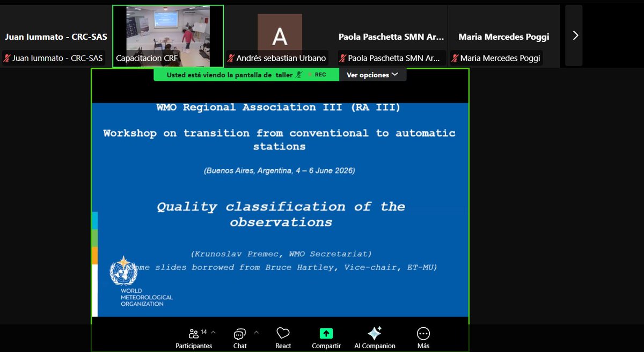The image size is (644, 352).
Task: Click the green Compartir share screen button
Action: click(326, 339)
